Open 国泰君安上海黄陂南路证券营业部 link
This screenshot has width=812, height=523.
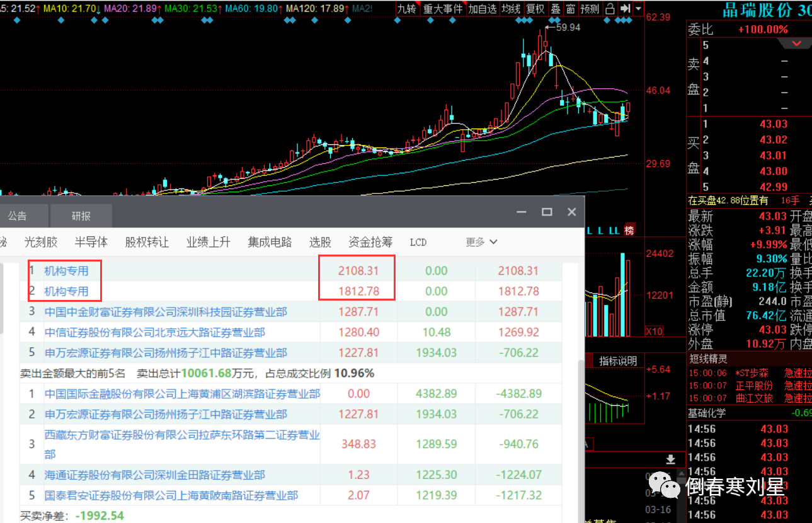click(x=171, y=496)
